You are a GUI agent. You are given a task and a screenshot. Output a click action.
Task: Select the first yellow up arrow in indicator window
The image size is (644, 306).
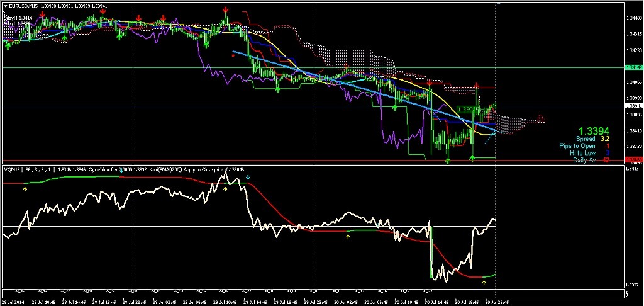(25, 189)
